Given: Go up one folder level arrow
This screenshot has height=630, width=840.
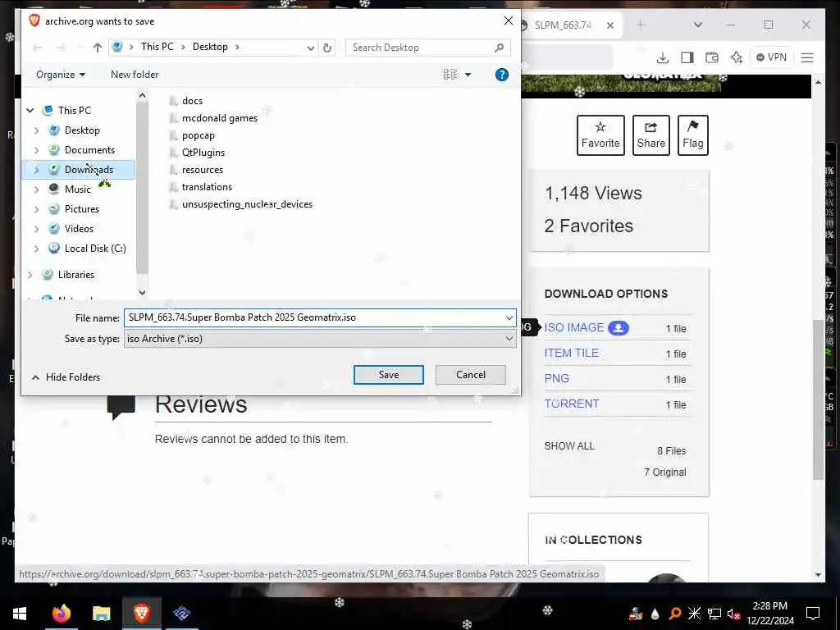Looking at the screenshot, I should pos(97,47).
